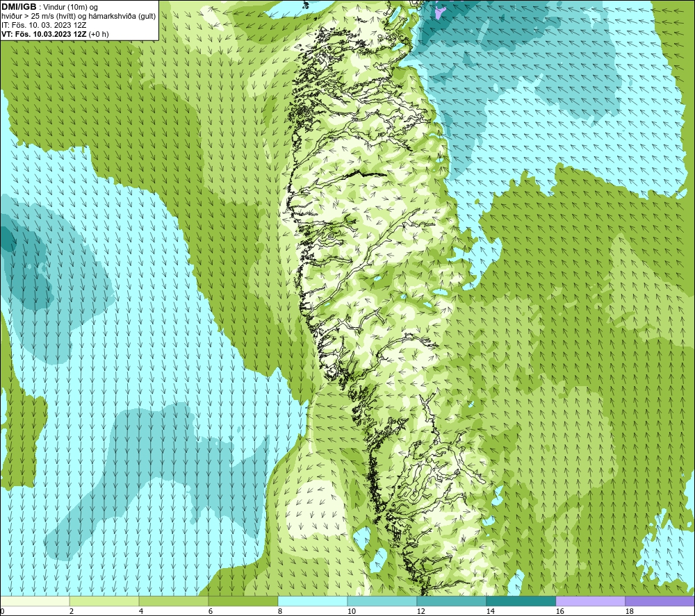Click the scale label '4'
The image size is (695, 616).
click(x=141, y=611)
